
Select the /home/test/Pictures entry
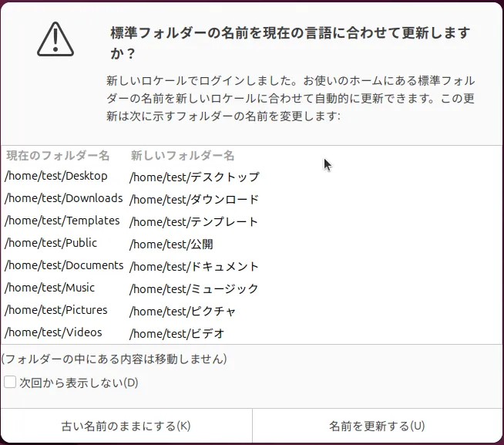point(56,311)
